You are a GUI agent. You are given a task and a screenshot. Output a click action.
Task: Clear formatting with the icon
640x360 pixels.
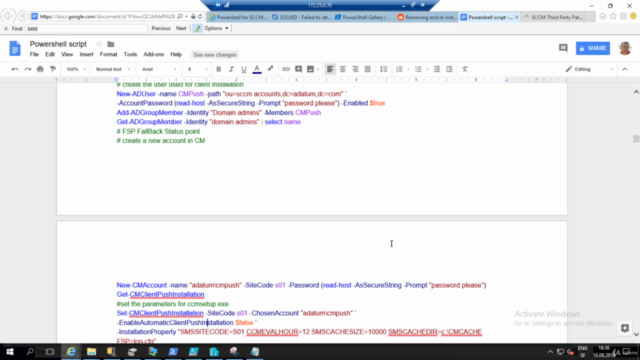465,69
